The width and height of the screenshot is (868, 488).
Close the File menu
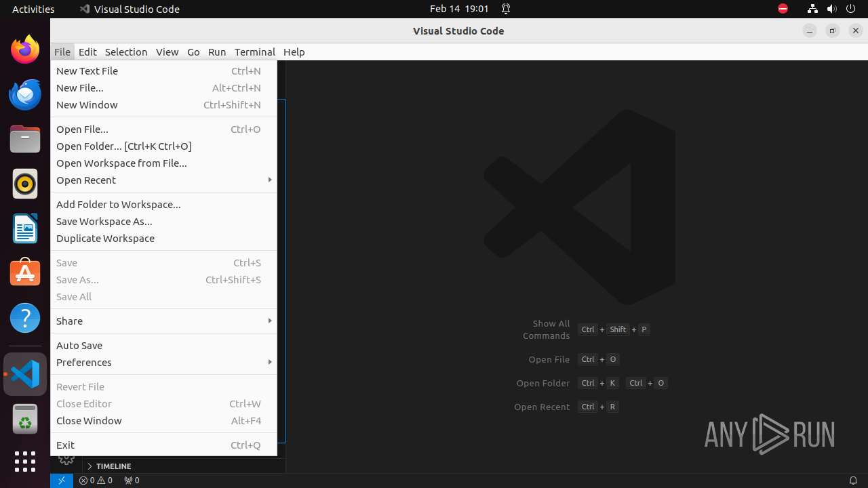(62, 52)
